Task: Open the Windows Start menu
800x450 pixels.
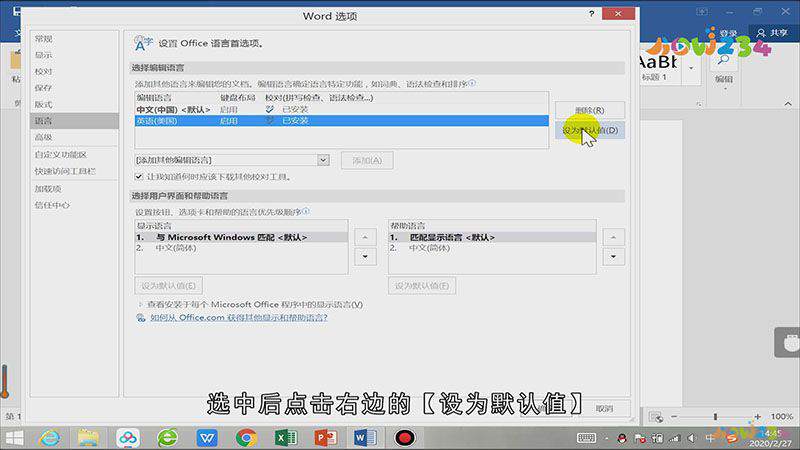Action: 14,438
